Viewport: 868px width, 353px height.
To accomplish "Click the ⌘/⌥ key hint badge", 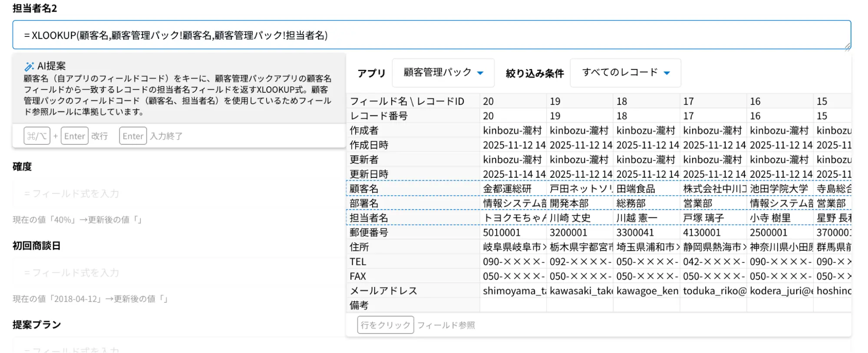I will (x=37, y=136).
